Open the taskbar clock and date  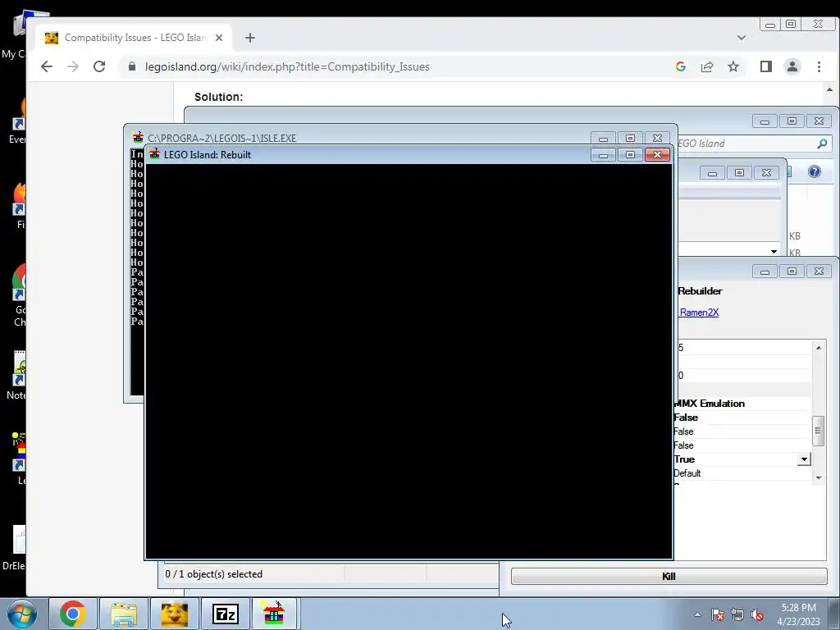pos(798,614)
